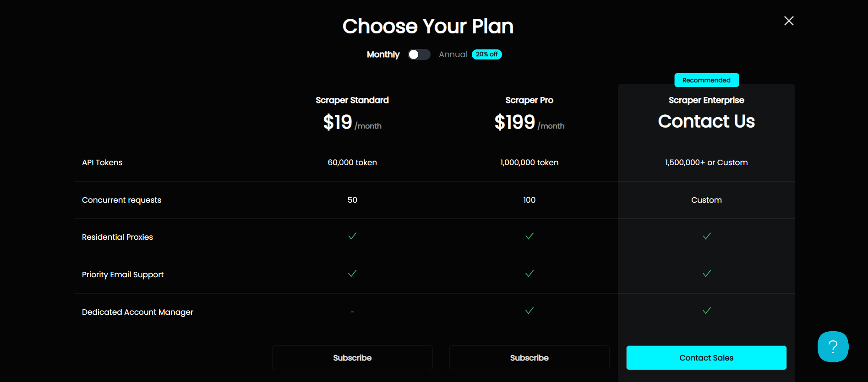Click the help question mark icon
The height and width of the screenshot is (382, 868).
pyautogui.click(x=833, y=347)
